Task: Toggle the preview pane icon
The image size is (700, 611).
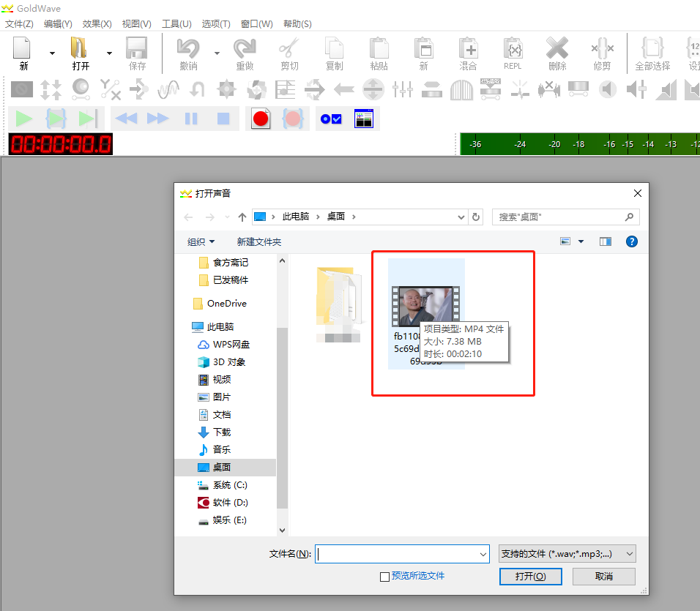Action: coord(605,241)
